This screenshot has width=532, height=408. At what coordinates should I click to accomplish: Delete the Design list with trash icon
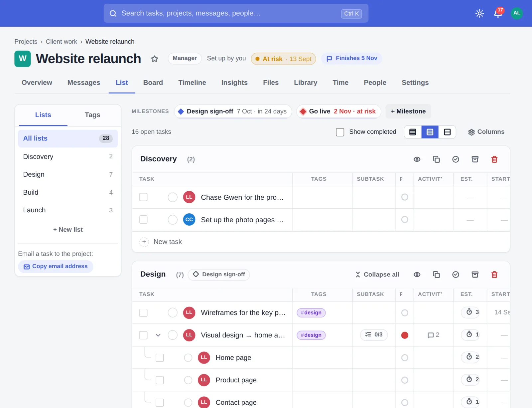pos(494,275)
